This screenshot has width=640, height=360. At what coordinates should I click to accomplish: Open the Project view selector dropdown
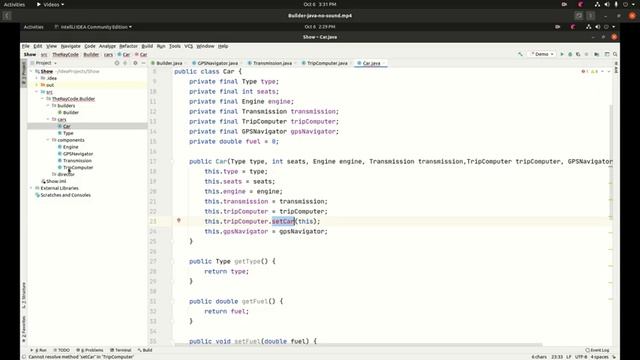click(46, 63)
